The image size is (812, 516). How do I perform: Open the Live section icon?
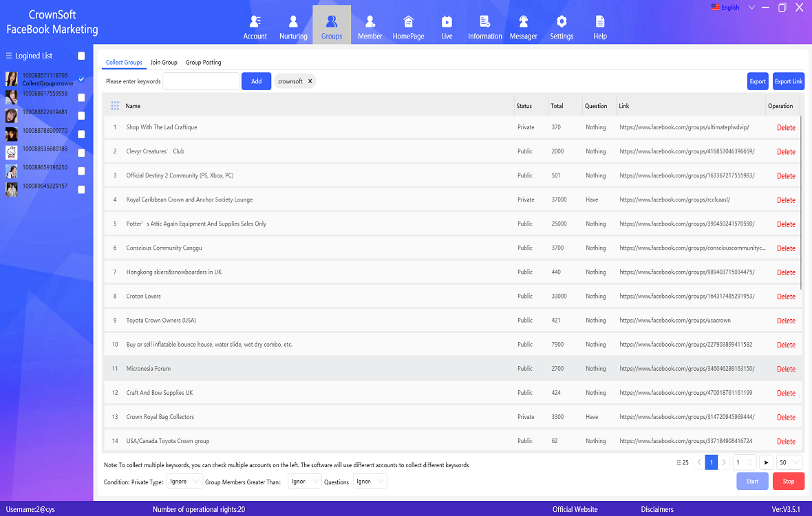[x=447, y=21]
